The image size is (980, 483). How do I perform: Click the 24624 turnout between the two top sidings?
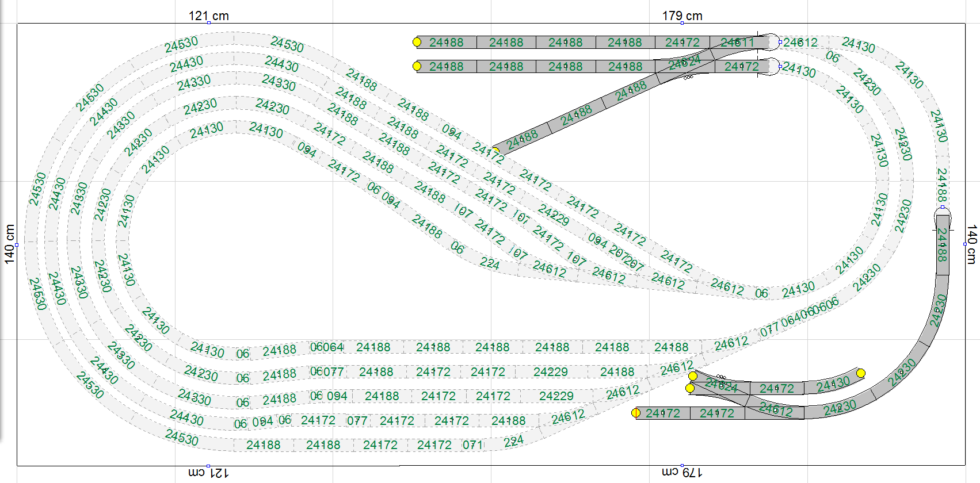pos(684,63)
